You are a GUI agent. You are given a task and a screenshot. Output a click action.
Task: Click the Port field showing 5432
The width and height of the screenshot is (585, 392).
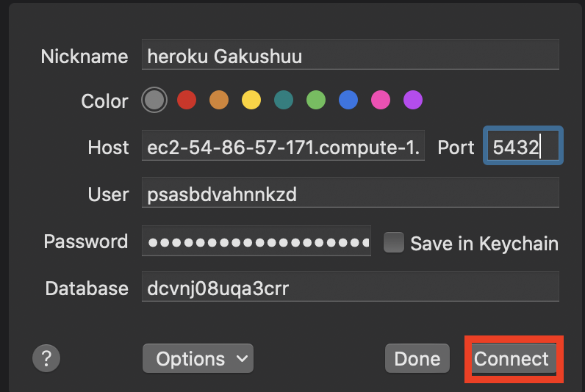[523, 145]
